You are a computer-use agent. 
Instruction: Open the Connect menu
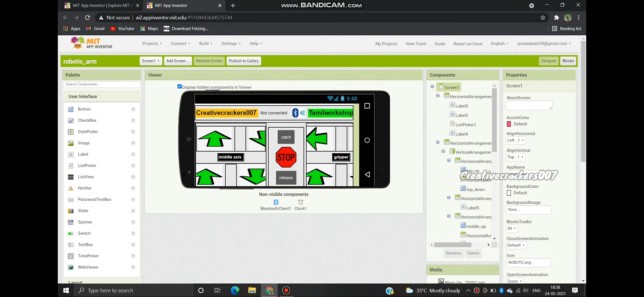(x=180, y=43)
